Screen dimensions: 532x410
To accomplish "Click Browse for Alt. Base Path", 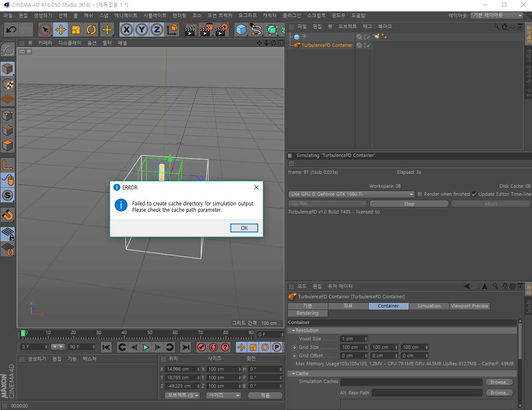I will coord(500,393).
